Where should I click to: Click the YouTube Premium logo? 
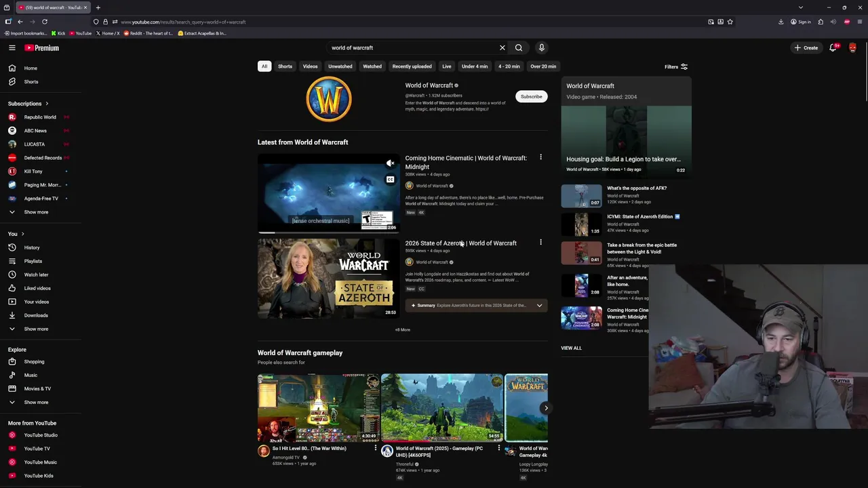point(42,47)
